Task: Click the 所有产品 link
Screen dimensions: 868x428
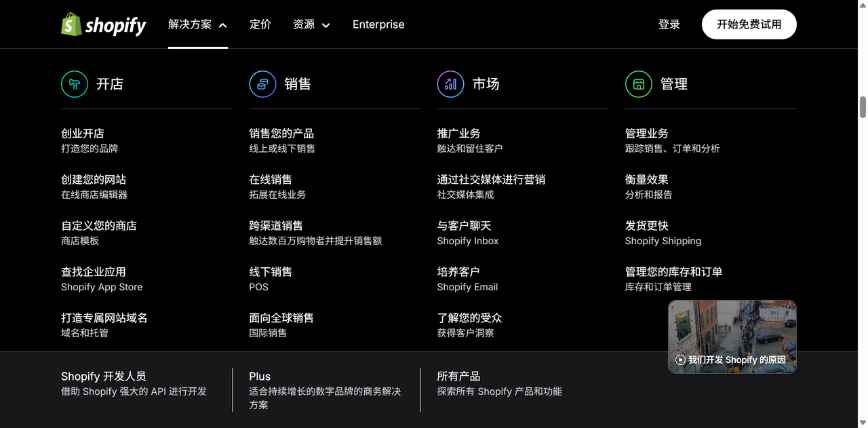Action: click(x=499, y=383)
